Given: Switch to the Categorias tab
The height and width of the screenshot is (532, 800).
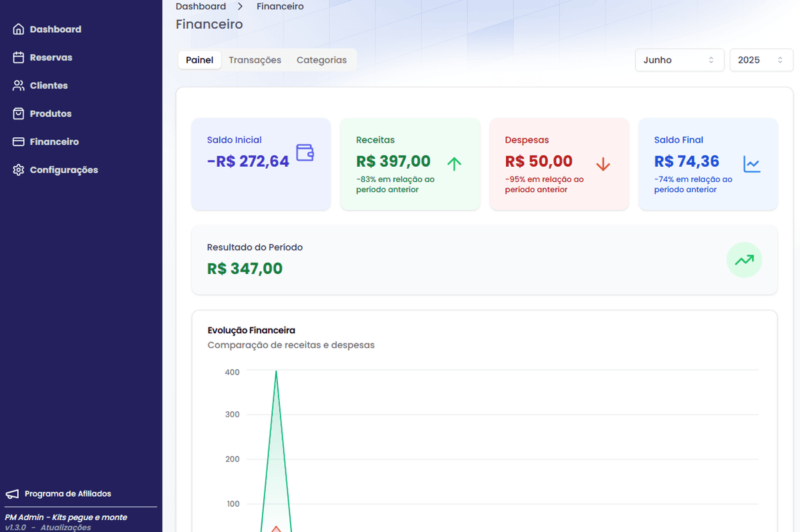Looking at the screenshot, I should tap(321, 60).
